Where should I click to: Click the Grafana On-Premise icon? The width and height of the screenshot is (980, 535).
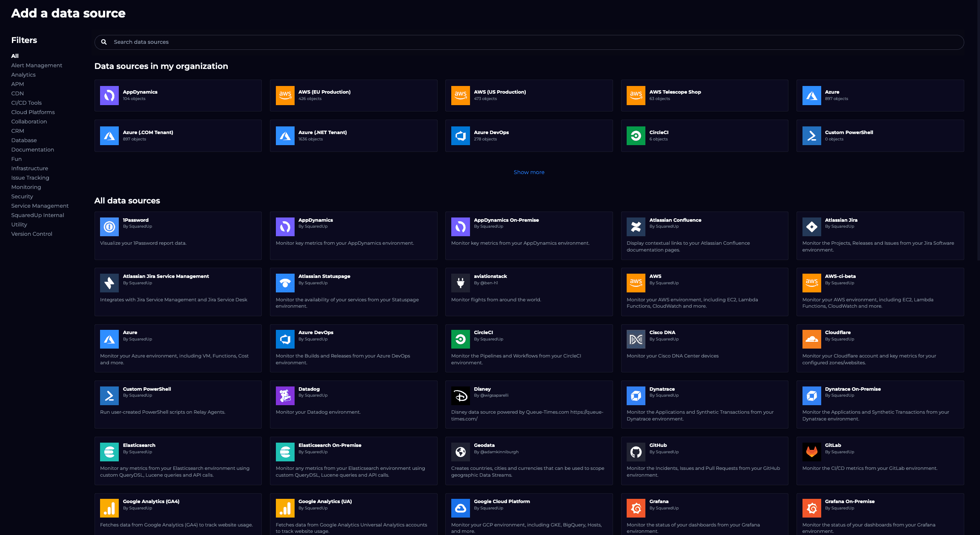tap(812, 508)
